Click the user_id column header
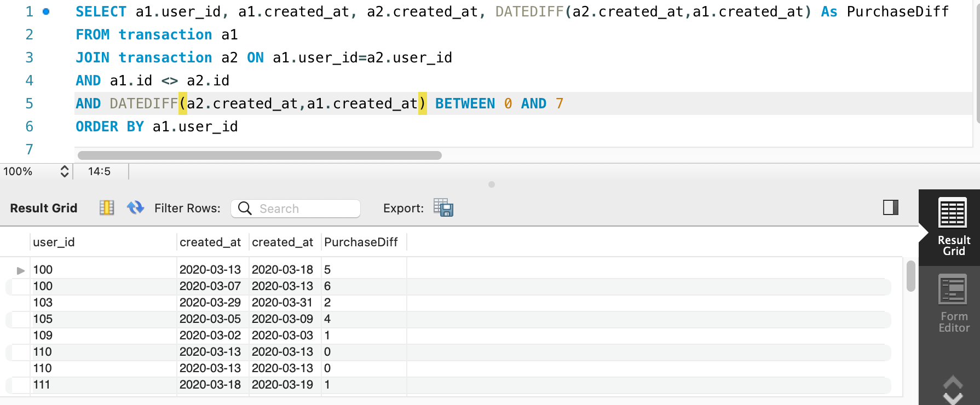The image size is (980, 405). (54, 242)
